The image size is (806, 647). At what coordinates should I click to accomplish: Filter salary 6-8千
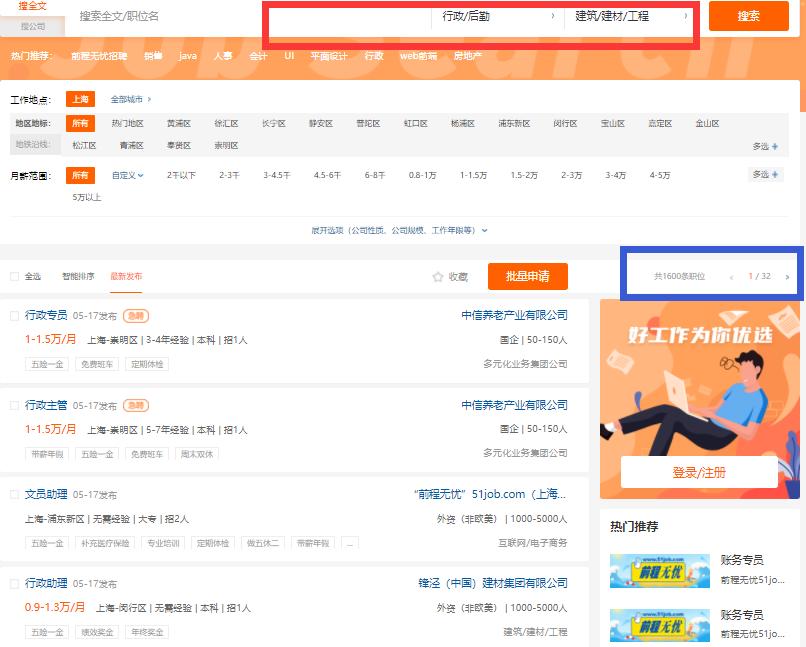click(375, 175)
